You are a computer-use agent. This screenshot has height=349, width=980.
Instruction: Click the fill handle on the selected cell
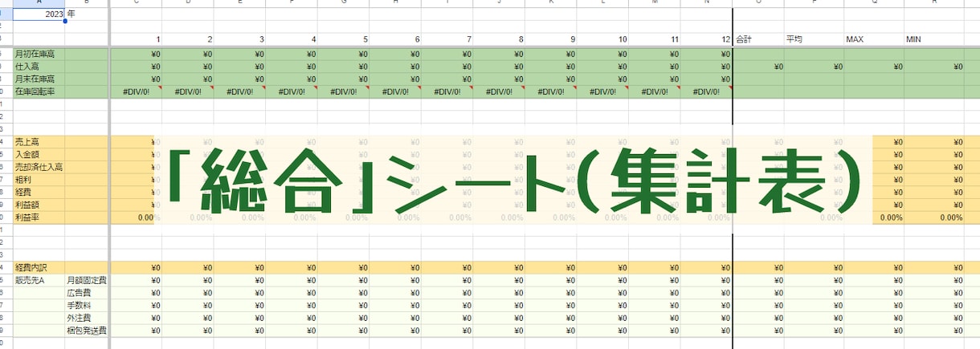click(x=65, y=20)
